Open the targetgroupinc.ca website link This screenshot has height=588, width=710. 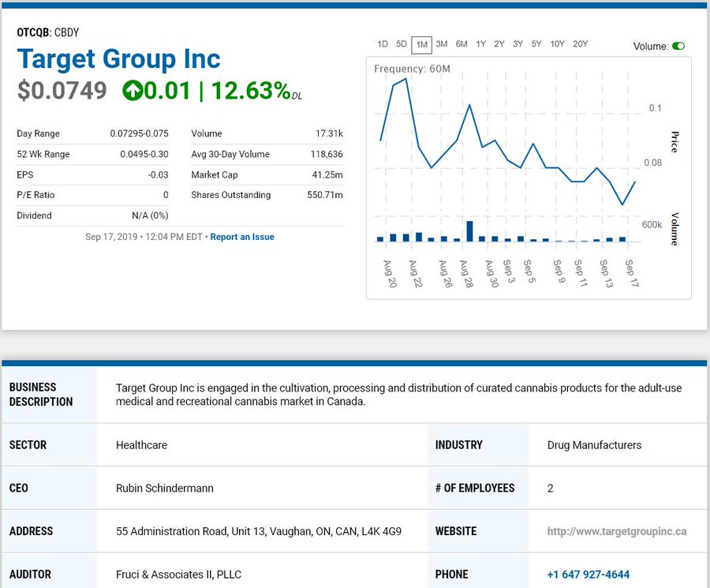[617, 531]
